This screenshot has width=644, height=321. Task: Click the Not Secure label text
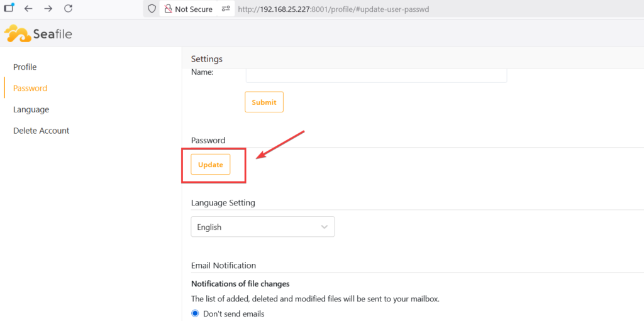point(194,9)
